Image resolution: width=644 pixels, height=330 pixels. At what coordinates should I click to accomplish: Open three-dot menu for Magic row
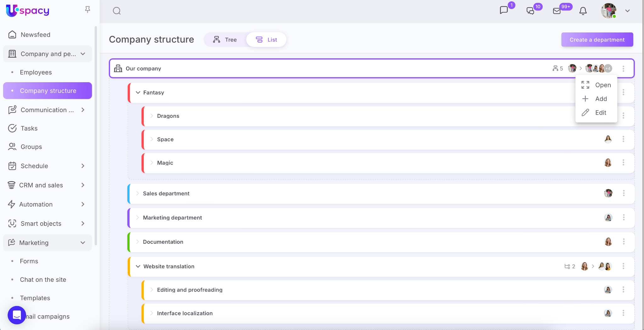click(x=623, y=163)
